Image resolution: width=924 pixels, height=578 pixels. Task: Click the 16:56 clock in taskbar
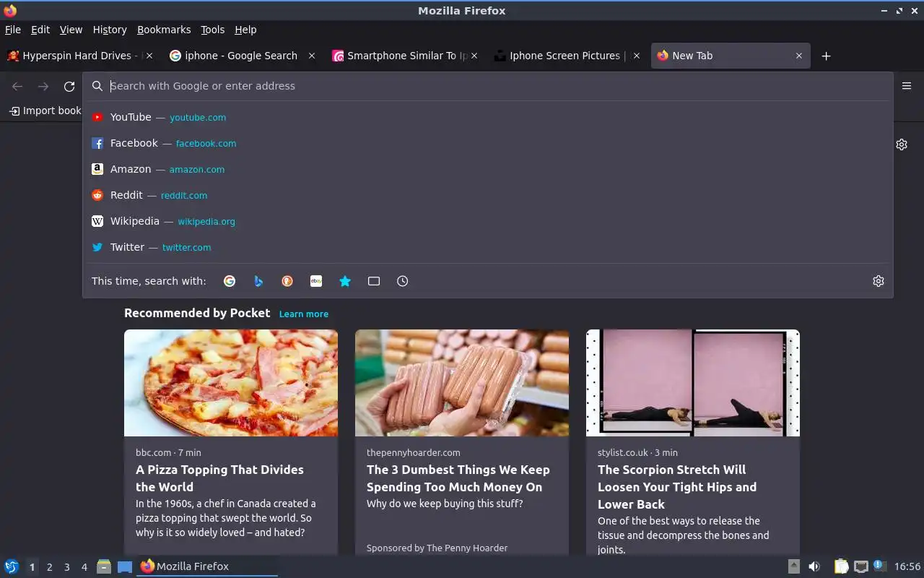(x=907, y=566)
